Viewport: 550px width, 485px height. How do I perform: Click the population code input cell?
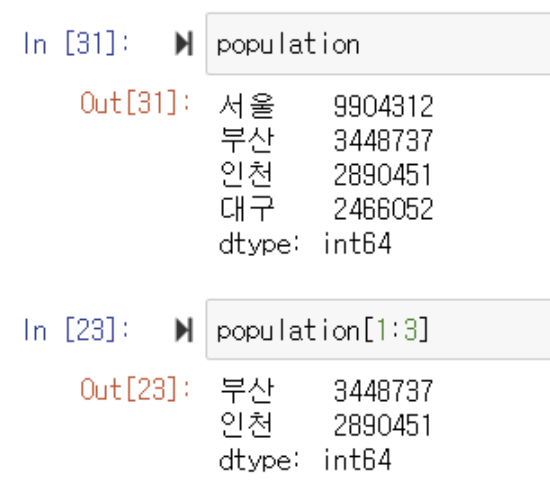click(378, 44)
